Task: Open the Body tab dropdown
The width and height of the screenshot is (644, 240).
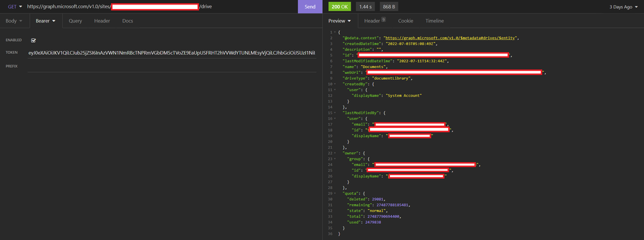Action: 14,21
